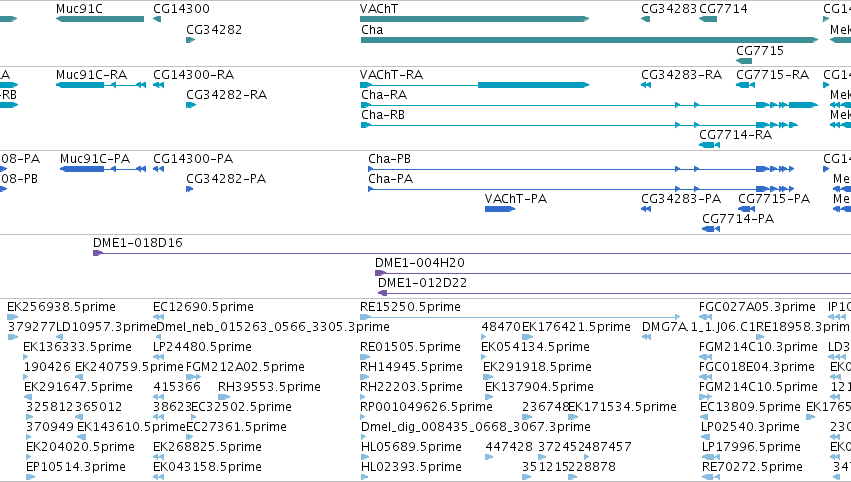Screen dimensions: 851x482
Task: Select the long Cha gene bar
Action: coord(589,40)
